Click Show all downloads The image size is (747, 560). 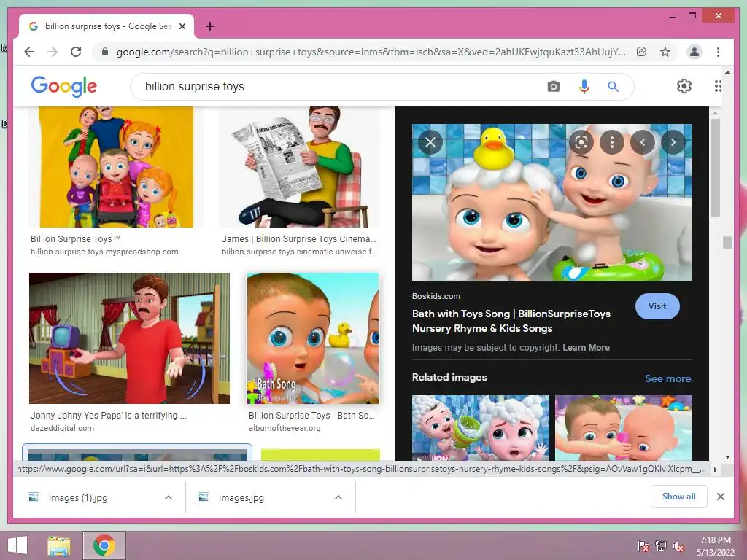(x=679, y=497)
